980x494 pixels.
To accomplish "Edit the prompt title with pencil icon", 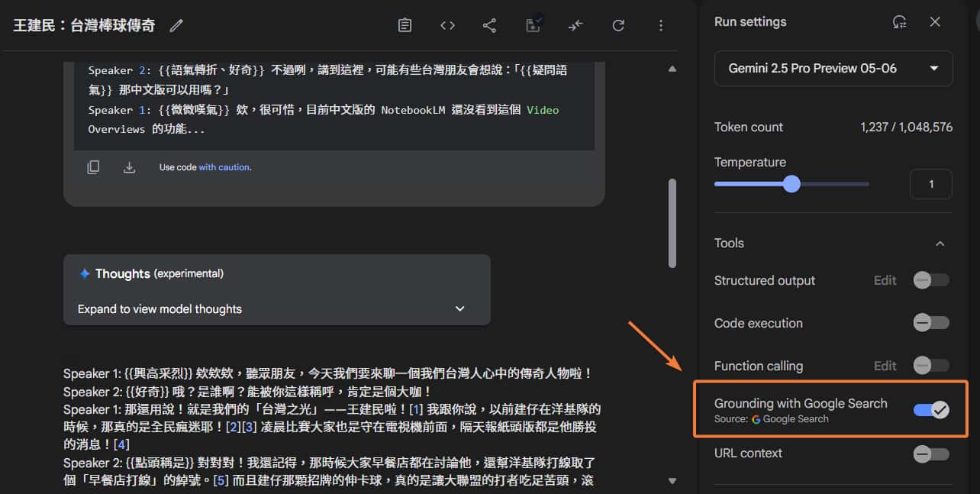I will click(176, 25).
